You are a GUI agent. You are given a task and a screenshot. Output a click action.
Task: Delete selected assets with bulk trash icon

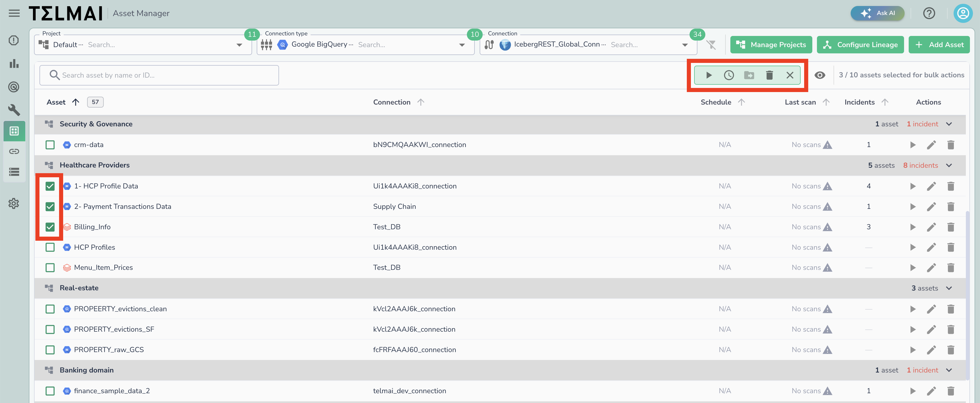(x=769, y=75)
